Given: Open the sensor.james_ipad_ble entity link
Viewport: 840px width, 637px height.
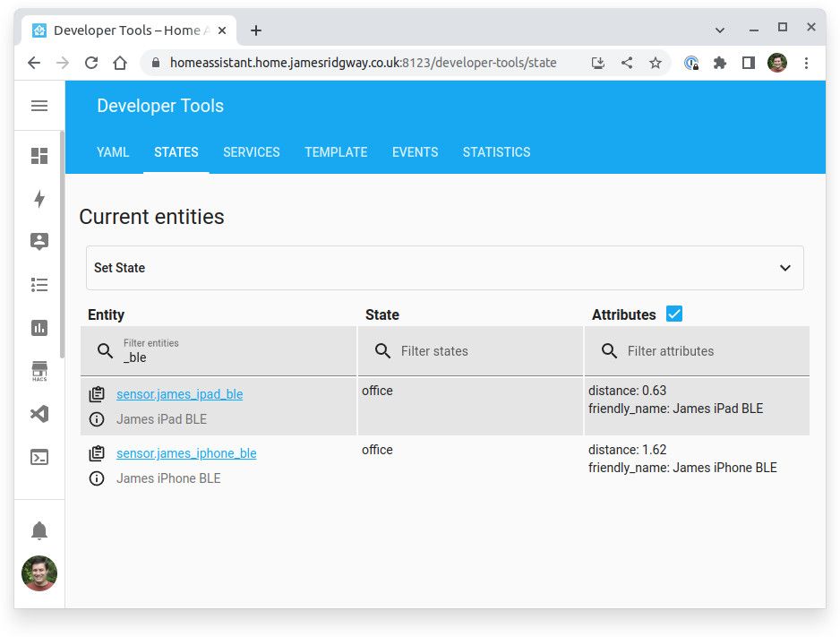Looking at the screenshot, I should coord(180,394).
